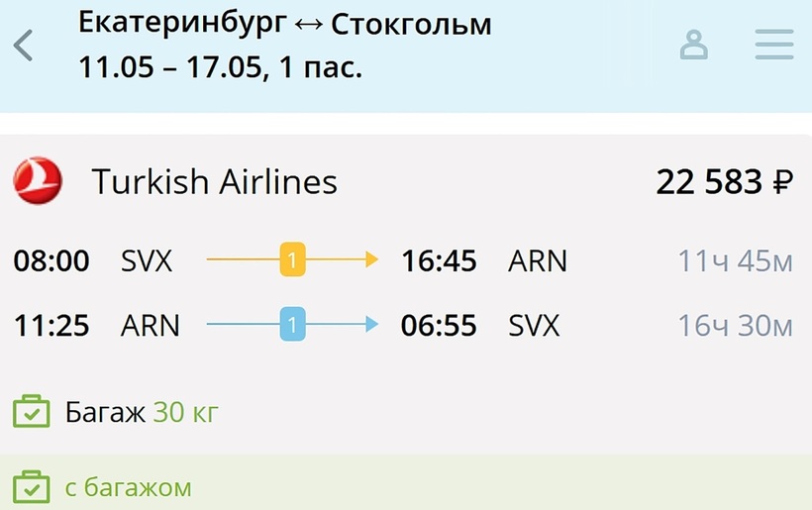Click the Екатеринбург ↔ Стокгольм route title
812x510 pixels.
[x=285, y=23]
